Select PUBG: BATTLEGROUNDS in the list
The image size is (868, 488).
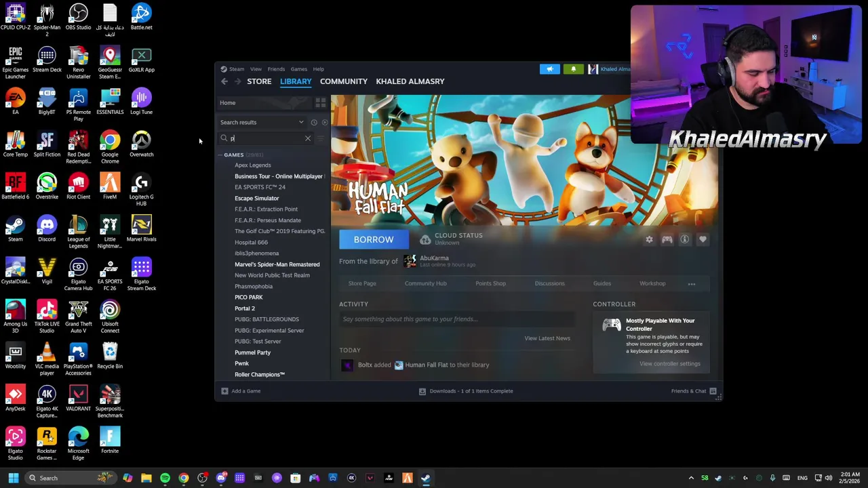tap(267, 319)
